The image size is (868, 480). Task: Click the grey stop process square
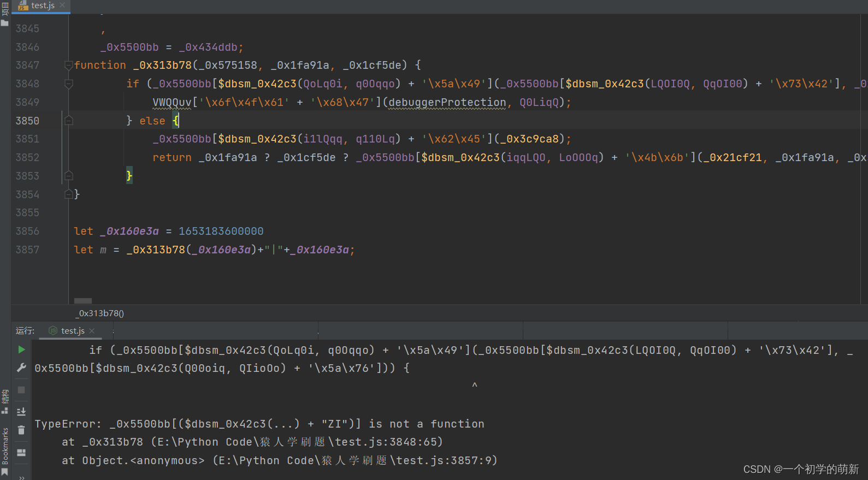click(x=21, y=390)
